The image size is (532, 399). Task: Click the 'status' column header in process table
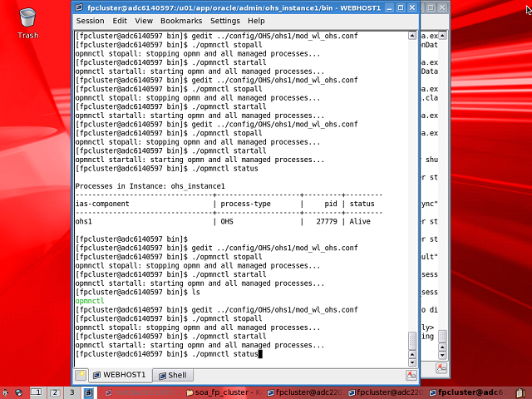(362, 204)
